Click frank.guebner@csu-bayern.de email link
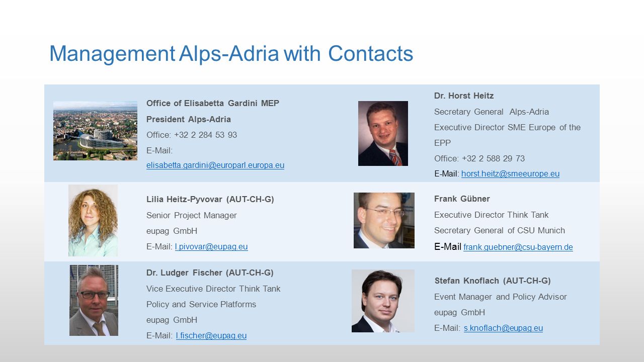Screen dimensions: 644x362 click(x=518, y=247)
